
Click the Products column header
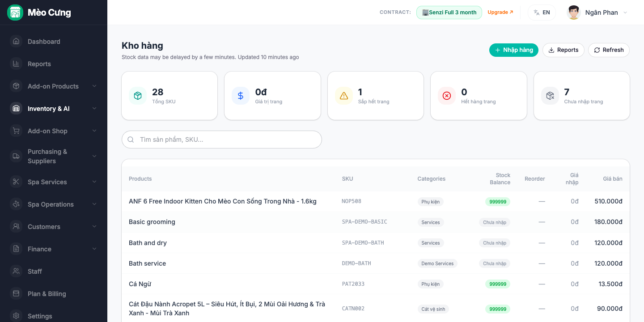pos(140,179)
